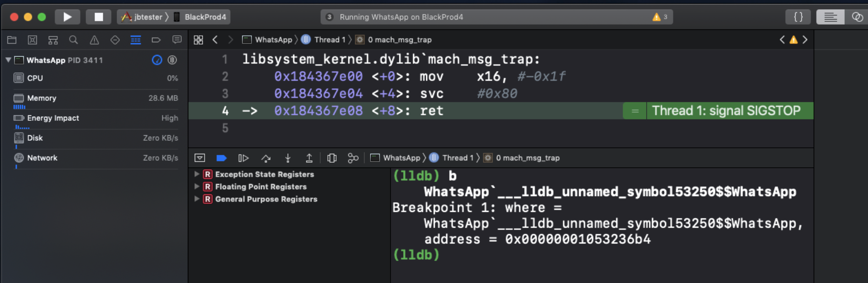Choose the BlackProd4 run destination
The height and width of the screenshot is (283, 868).
pos(200,17)
